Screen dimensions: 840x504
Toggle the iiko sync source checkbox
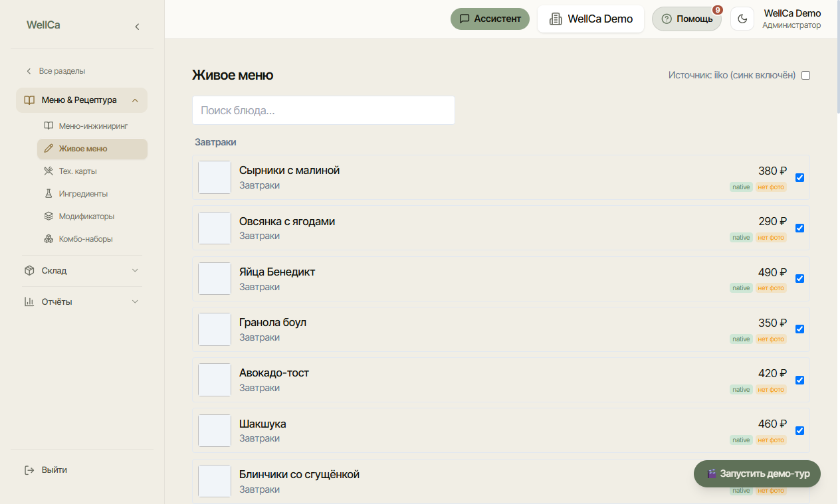point(806,75)
